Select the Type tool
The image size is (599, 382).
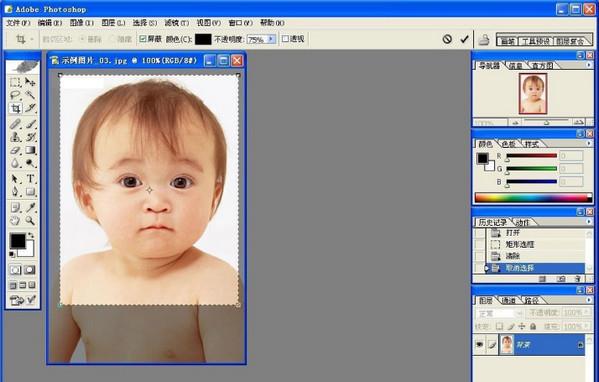tap(30, 178)
